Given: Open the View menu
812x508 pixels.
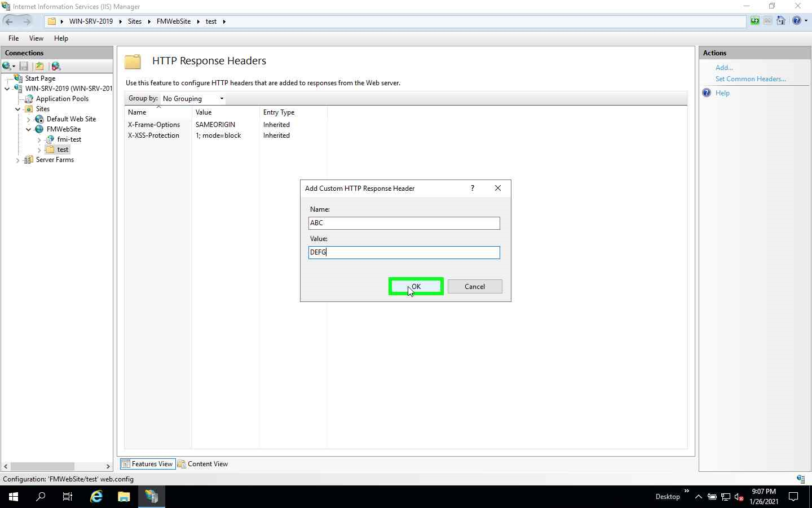Looking at the screenshot, I should click(x=36, y=38).
